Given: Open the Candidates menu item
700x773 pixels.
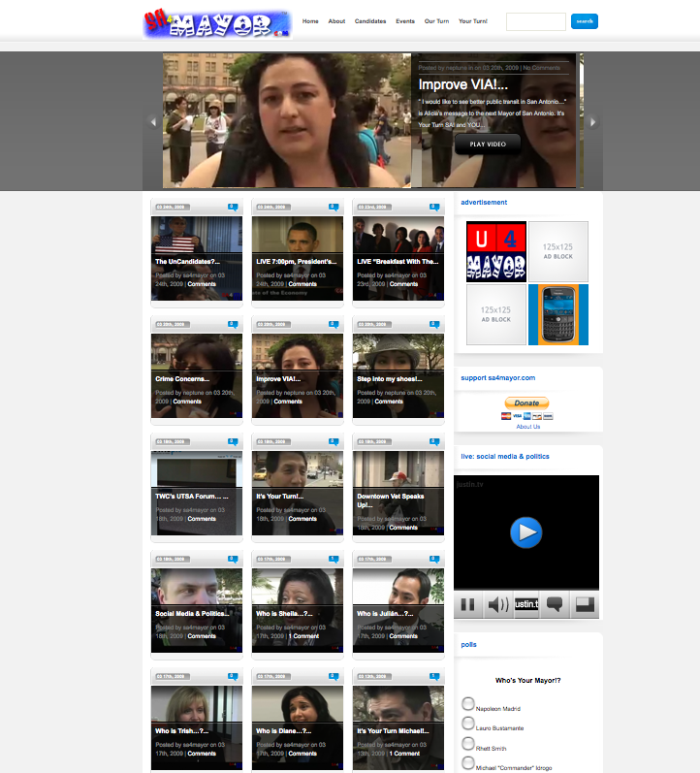Looking at the screenshot, I should click(370, 21).
